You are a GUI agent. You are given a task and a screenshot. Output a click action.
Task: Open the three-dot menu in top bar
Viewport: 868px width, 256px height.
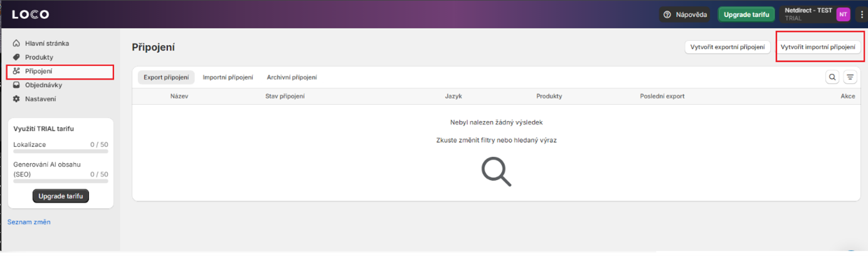[x=861, y=14]
